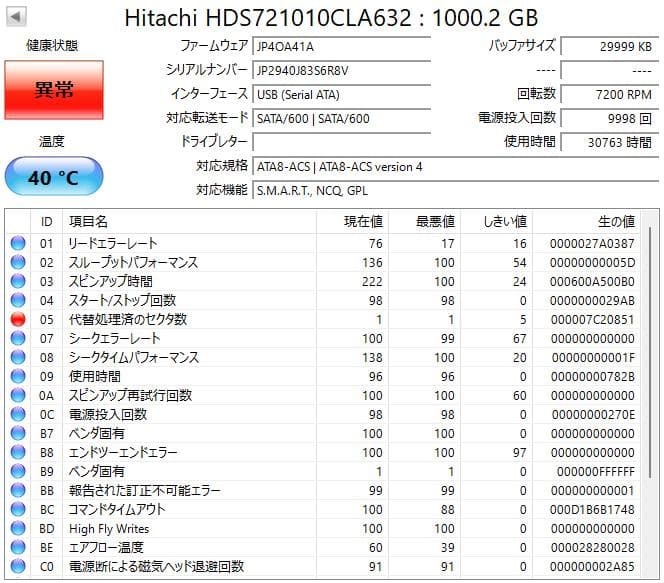This screenshot has height=583, width=664.
Task: Select the row name エアフロー温度
Action: click(x=106, y=547)
